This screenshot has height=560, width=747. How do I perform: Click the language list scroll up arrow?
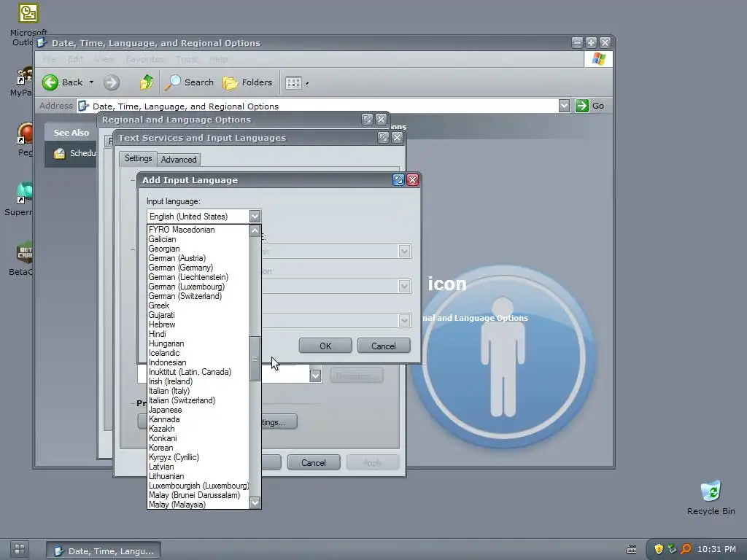(x=255, y=231)
